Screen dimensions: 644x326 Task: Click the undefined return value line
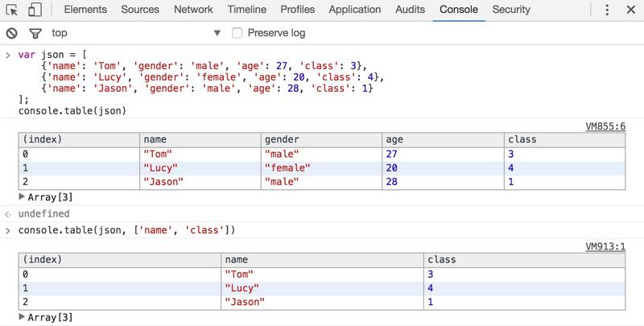coord(44,214)
